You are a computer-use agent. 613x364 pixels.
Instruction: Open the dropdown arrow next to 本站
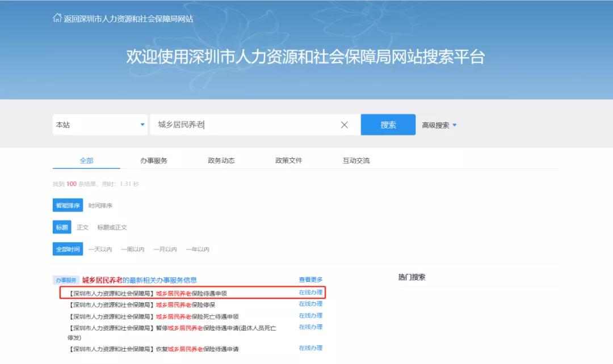click(x=144, y=124)
